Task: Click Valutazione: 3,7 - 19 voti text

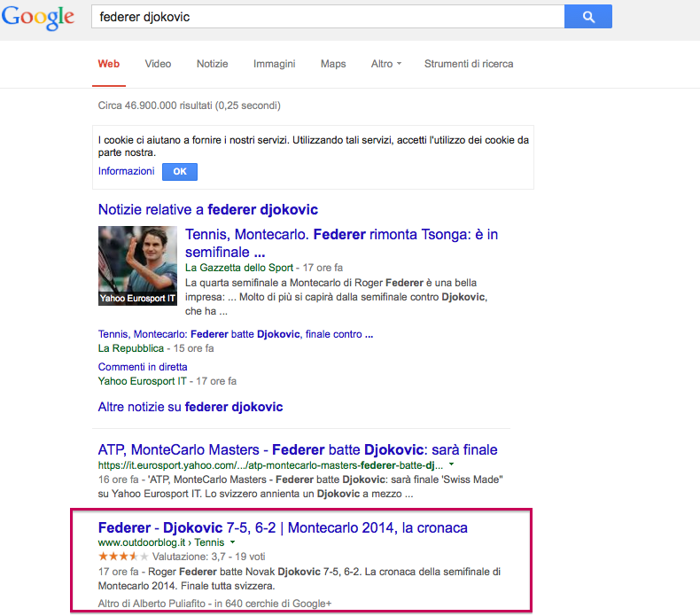Action: [x=208, y=557]
